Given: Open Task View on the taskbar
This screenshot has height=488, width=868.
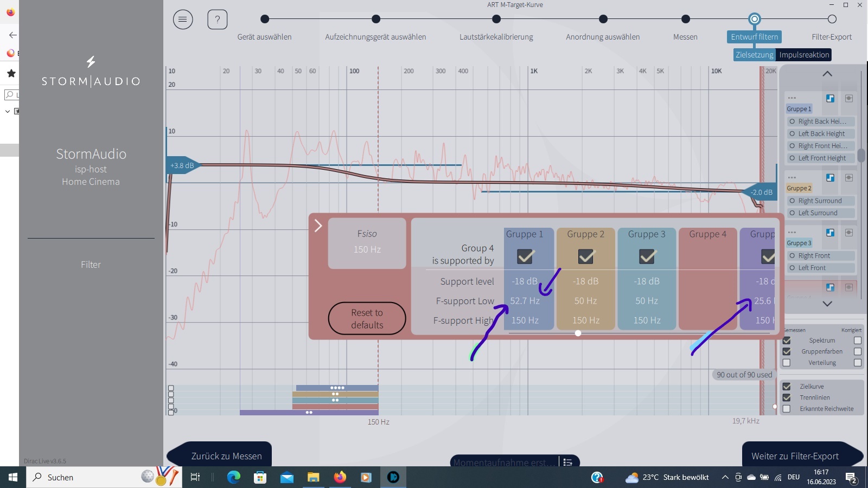Looking at the screenshot, I should click(195, 477).
